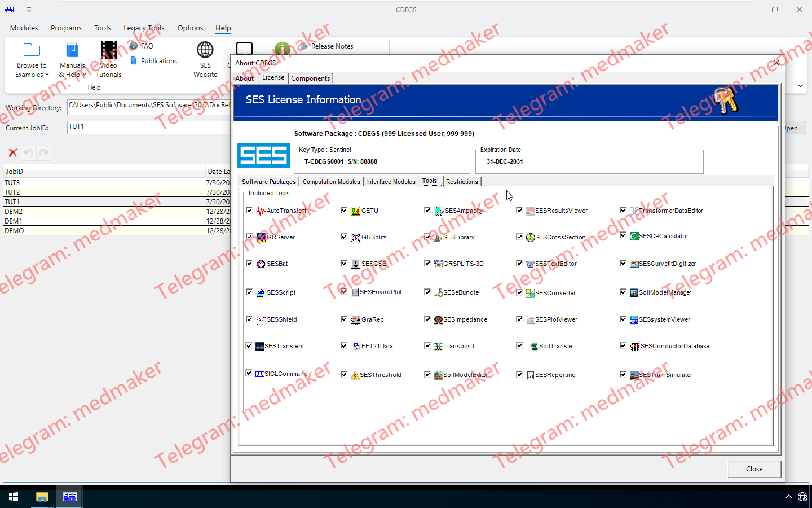Click the SESThreshold warning icon

355,375
